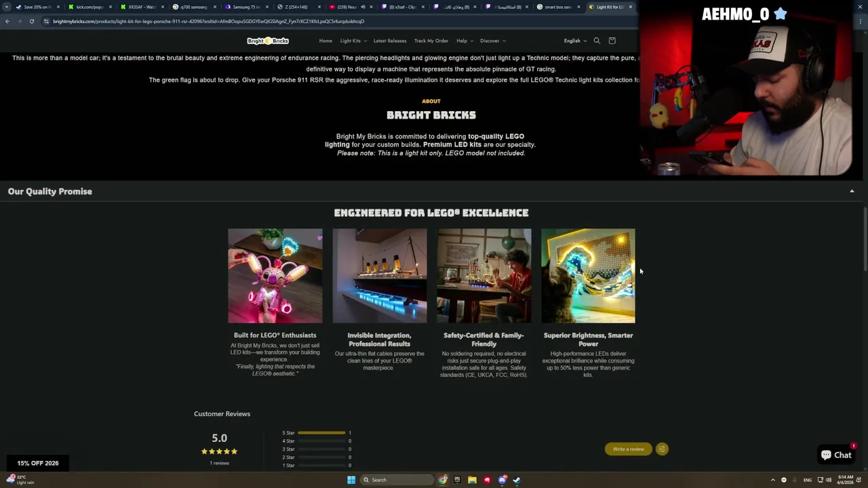Show hidden system tray icons
This screenshot has width=868, height=488.
[x=772, y=480]
